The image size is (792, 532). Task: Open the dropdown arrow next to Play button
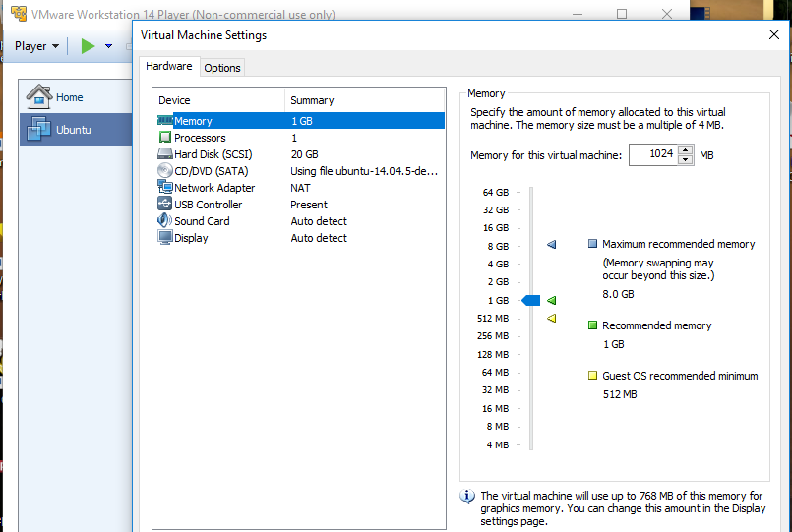[108, 46]
